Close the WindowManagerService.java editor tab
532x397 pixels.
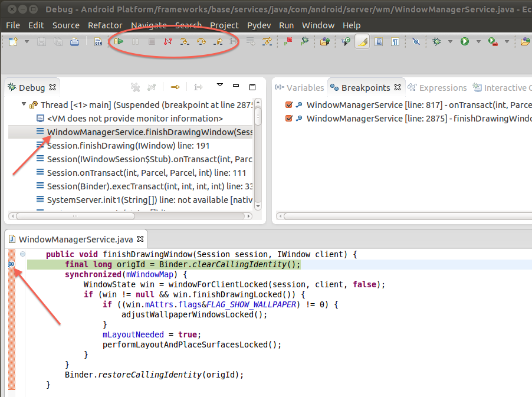click(140, 239)
